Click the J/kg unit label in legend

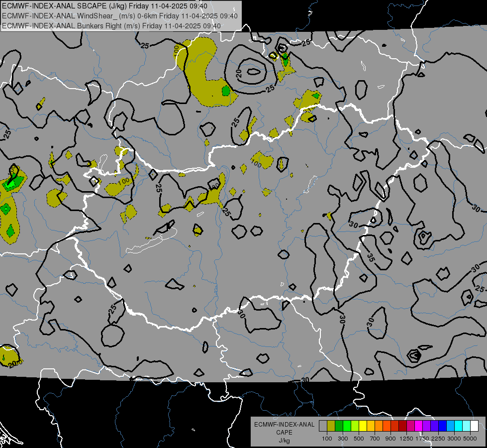point(284,441)
